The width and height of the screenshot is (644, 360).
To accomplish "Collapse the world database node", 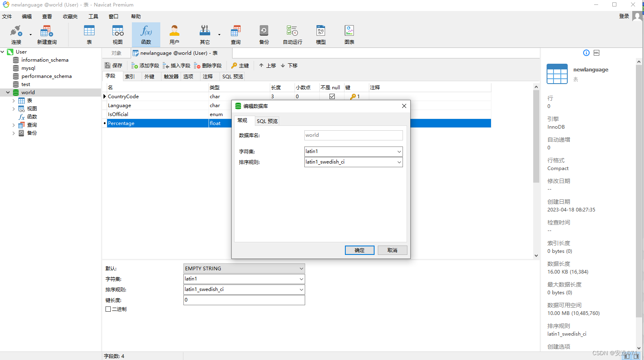I will [8, 93].
